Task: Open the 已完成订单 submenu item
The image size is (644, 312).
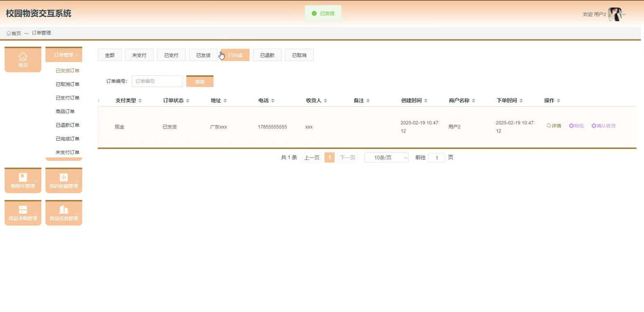Action: (68, 139)
